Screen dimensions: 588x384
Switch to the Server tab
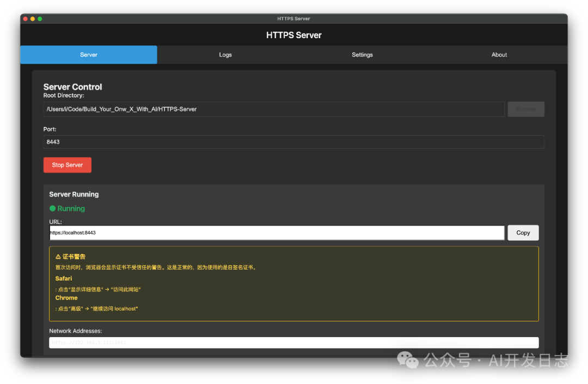(x=89, y=55)
